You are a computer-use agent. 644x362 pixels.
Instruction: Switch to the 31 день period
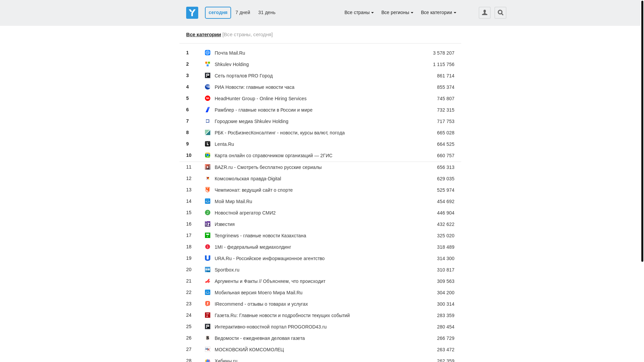267,12
